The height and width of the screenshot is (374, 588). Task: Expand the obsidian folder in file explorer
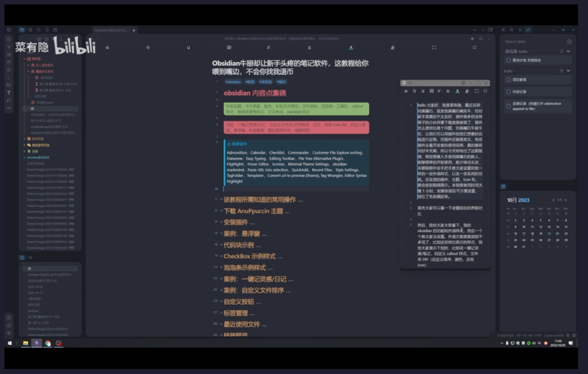point(24,157)
